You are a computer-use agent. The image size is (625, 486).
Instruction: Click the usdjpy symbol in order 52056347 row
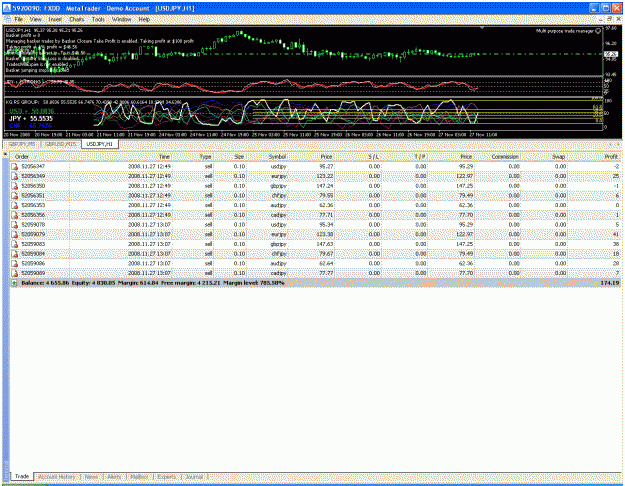278,166
